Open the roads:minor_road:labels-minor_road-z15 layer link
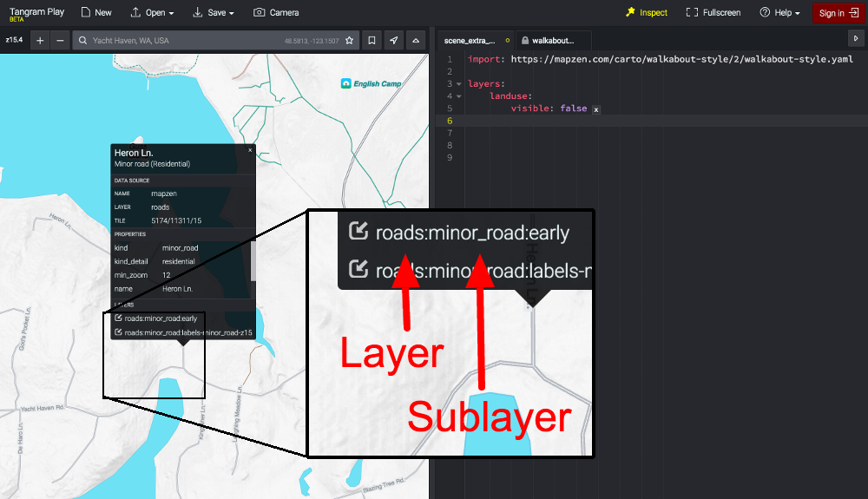The height and width of the screenshot is (499, 868). coord(188,332)
